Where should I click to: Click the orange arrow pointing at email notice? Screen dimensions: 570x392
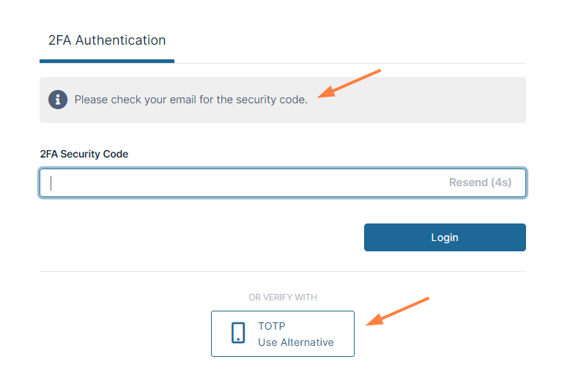click(x=350, y=83)
